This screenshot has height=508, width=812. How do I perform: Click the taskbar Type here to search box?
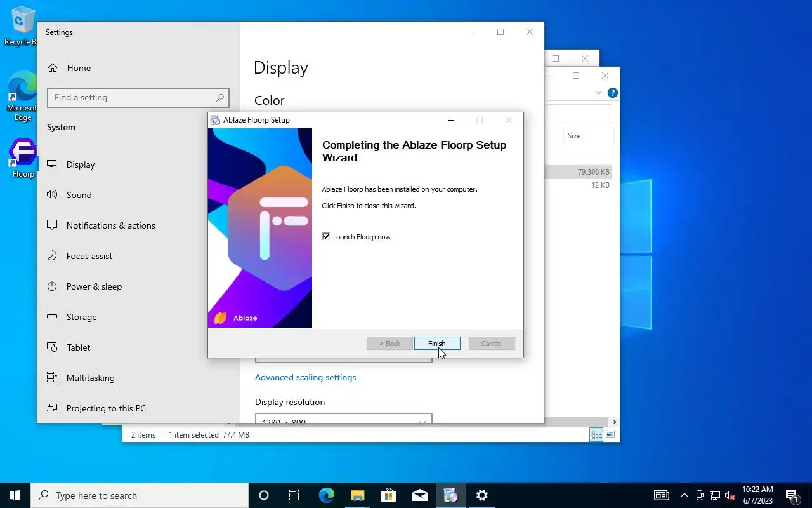(x=140, y=495)
